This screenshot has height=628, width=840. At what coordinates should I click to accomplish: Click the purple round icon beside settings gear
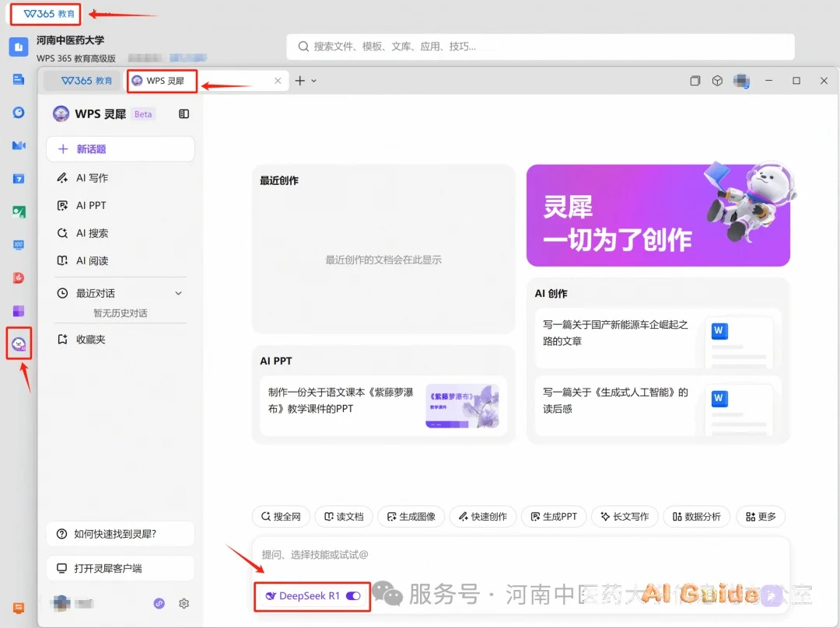point(159,603)
